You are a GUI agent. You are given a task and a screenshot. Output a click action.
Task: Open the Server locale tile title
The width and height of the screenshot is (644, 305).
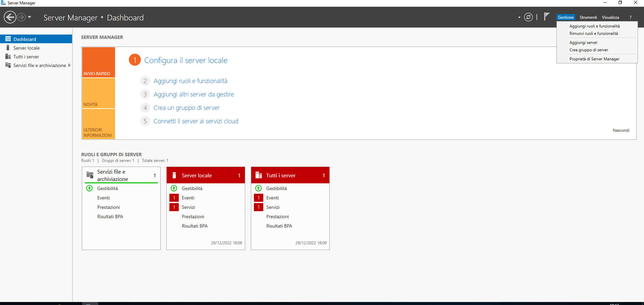point(197,175)
